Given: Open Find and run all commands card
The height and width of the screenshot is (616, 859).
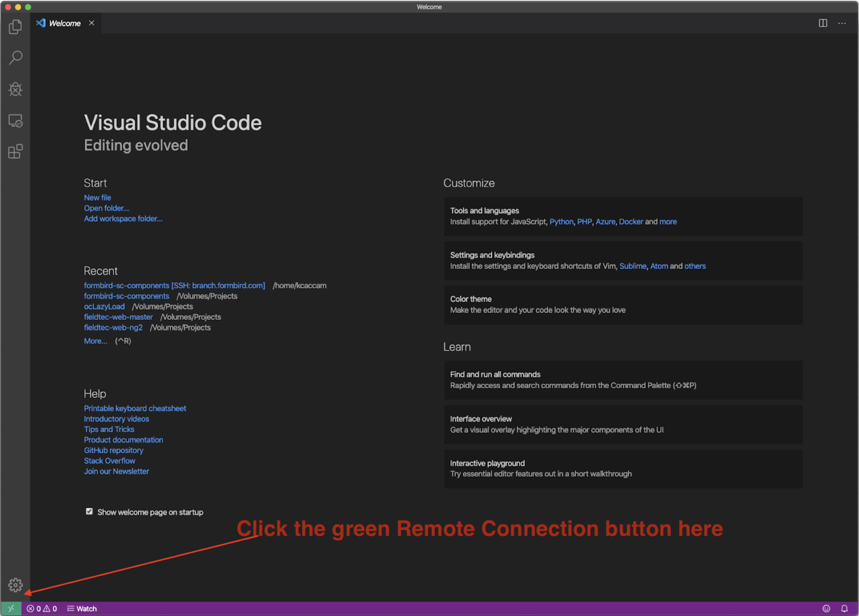Looking at the screenshot, I should point(623,380).
